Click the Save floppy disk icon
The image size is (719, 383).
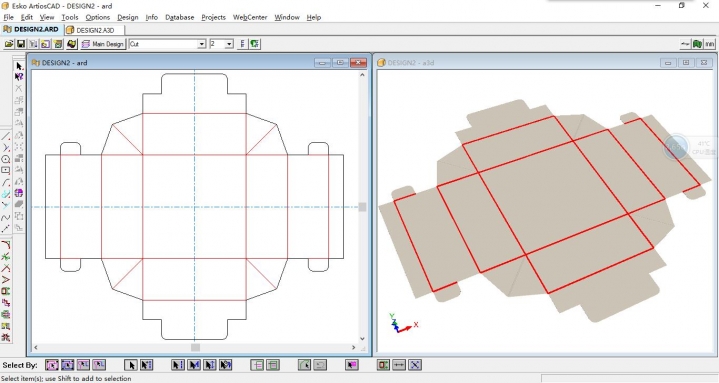21,44
